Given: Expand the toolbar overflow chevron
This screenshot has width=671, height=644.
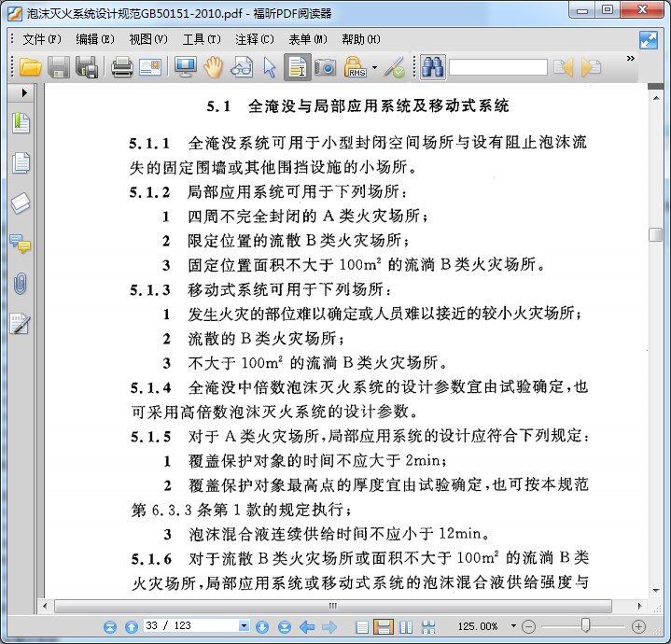Looking at the screenshot, I should click(630, 58).
